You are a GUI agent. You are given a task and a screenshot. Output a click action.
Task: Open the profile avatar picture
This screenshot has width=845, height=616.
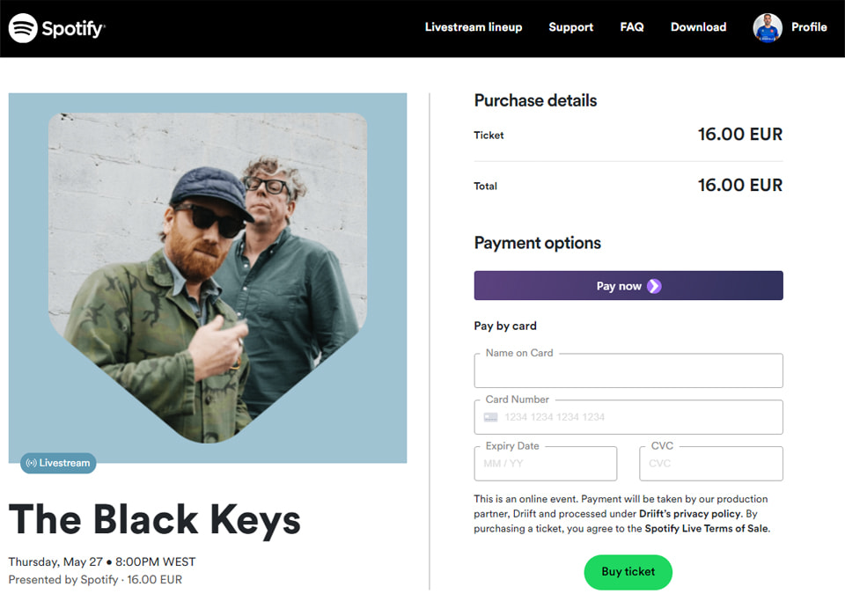pos(768,28)
